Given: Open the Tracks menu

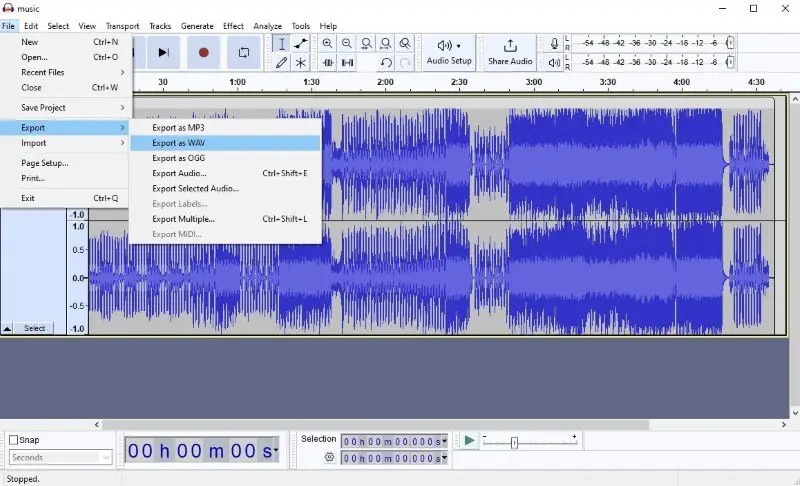Looking at the screenshot, I should click(160, 26).
